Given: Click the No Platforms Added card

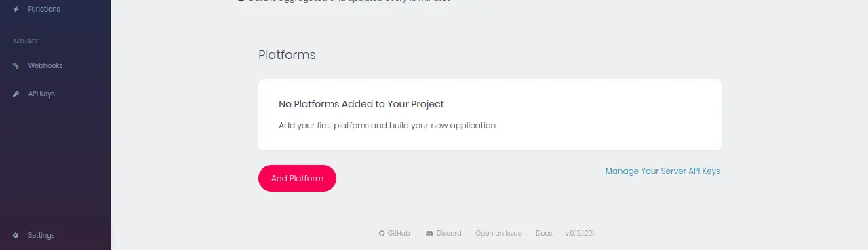Looking at the screenshot, I should pyautogui.click(x=490, y=115).
